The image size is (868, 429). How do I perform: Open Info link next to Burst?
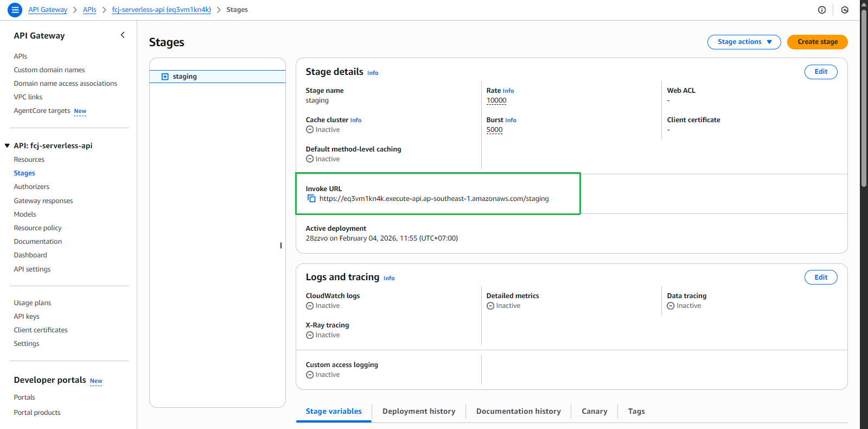coord(510,120)
